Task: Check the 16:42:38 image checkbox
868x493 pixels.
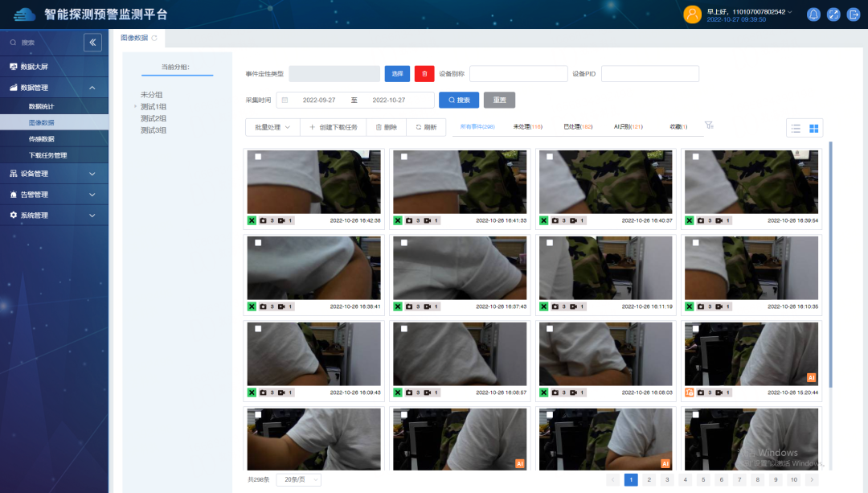Action: 258,157
